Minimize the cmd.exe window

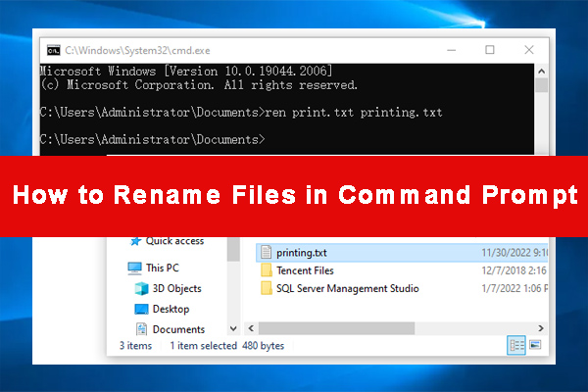point(452,50)
